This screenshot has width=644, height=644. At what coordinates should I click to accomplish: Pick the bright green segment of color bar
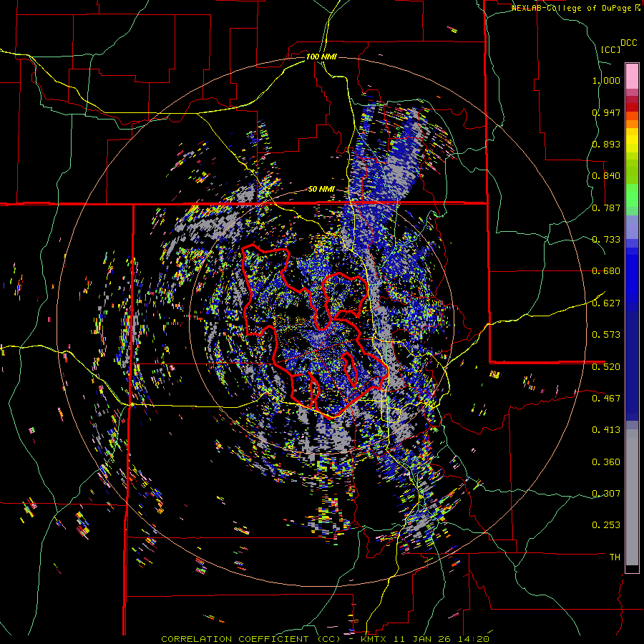(x=632, y=196)
